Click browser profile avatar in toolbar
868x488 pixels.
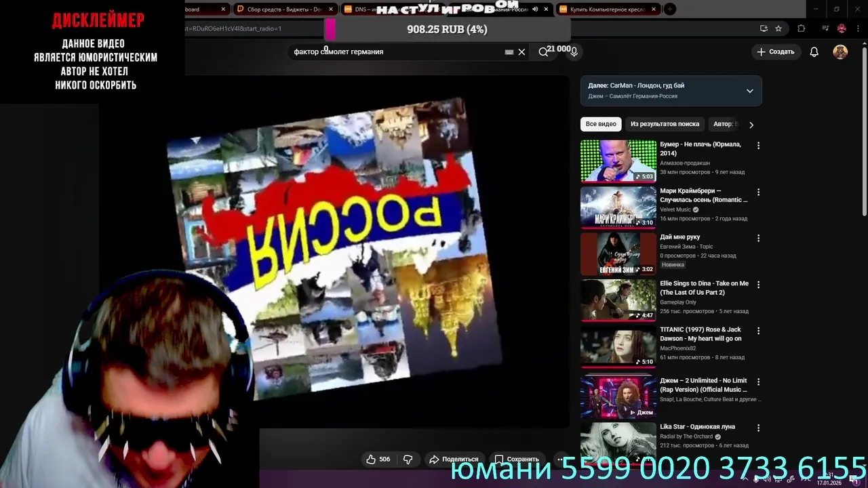coord(842,28)
